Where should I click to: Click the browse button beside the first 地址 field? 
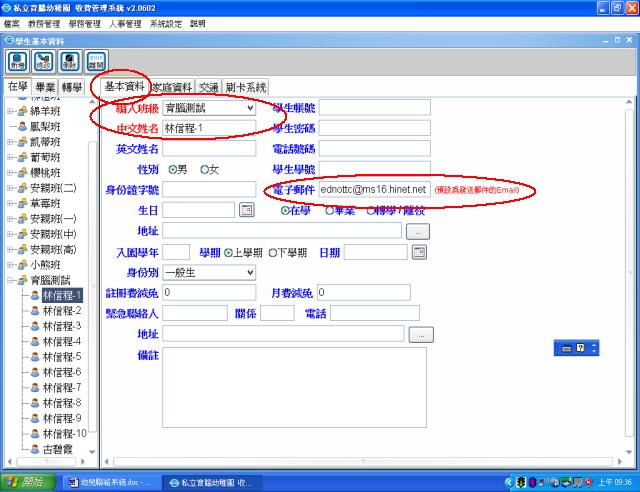[418, 231]
